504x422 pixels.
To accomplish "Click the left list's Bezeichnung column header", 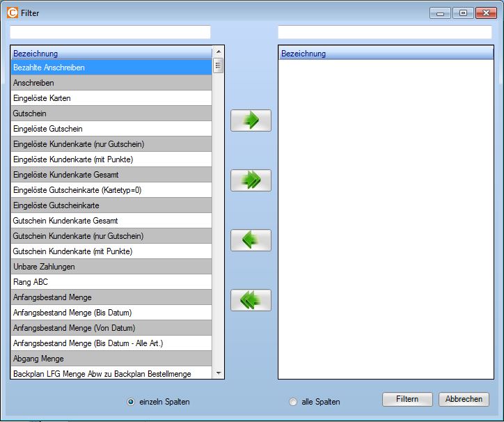I will pyautogui.click(x=111, y=53).
